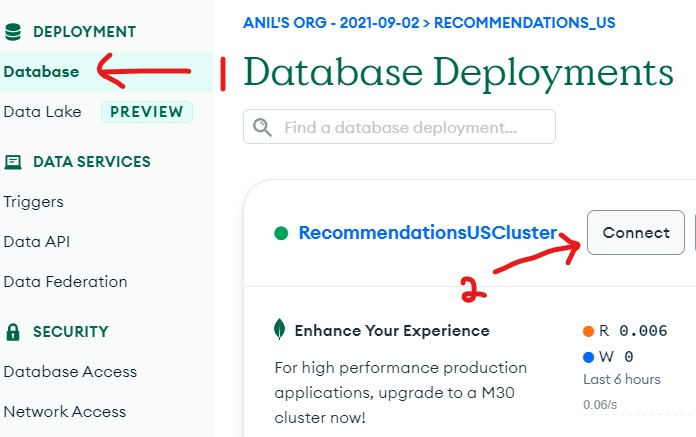The width and height of the screenshot is (696, 437).
Task: Click the blue writes indicator dot
Action: pyautogui.click(x=589, y=357)
